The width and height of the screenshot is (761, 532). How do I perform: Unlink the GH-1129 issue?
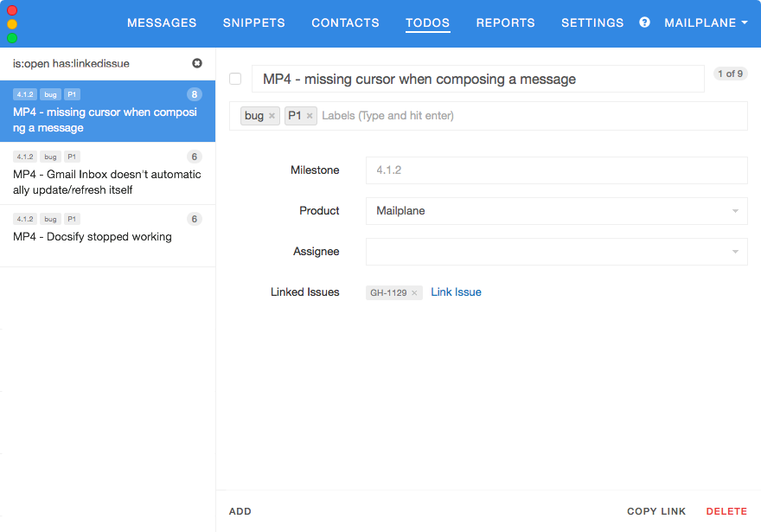414,293
